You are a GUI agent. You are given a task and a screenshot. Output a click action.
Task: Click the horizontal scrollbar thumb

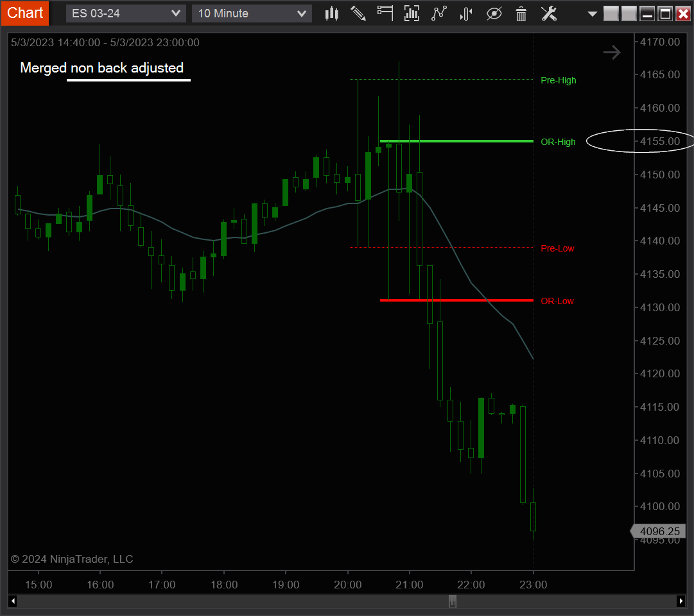(x=453, y=601)
